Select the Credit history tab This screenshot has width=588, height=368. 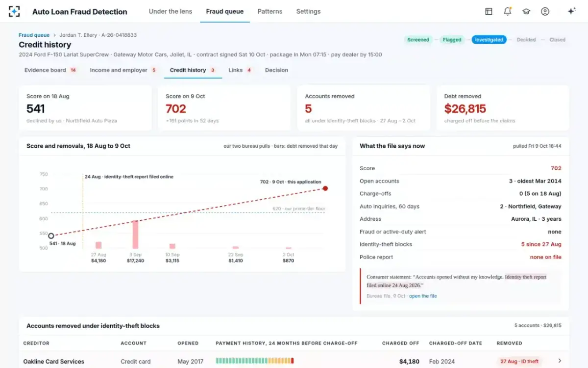click(x=193, y=70)
